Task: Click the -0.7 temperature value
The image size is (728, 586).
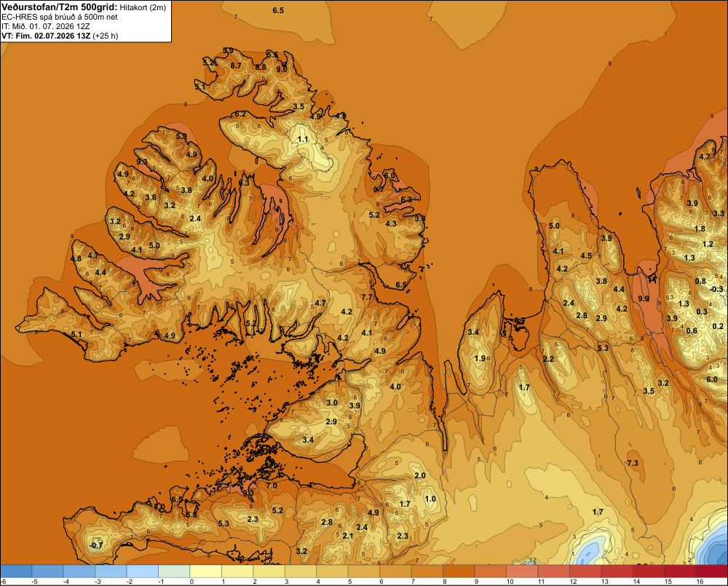Action: point(96,545)
